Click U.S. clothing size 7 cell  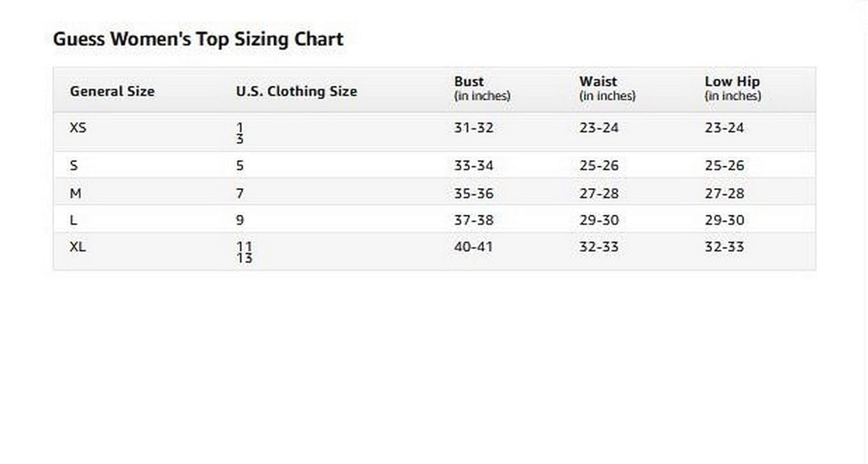pos(240,193)
